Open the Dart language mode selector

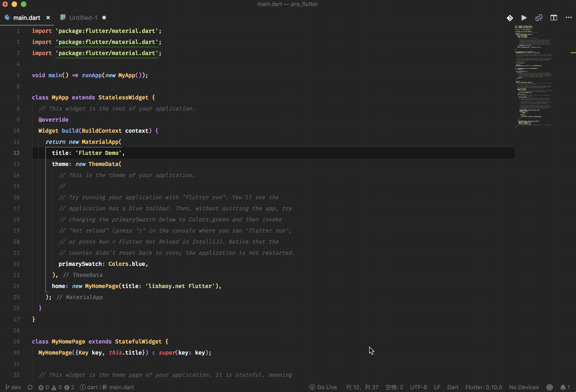pos(452,387)
